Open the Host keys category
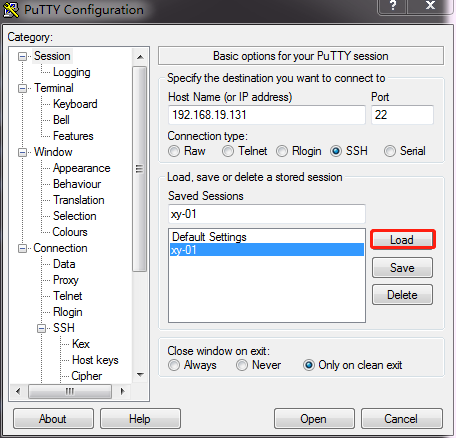 95,360
